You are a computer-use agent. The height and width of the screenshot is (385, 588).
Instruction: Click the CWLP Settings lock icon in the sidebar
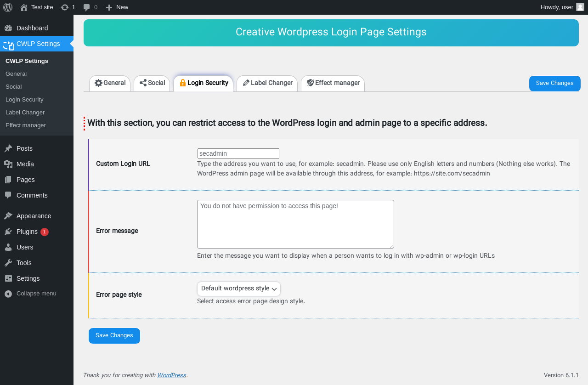(8, 45)
